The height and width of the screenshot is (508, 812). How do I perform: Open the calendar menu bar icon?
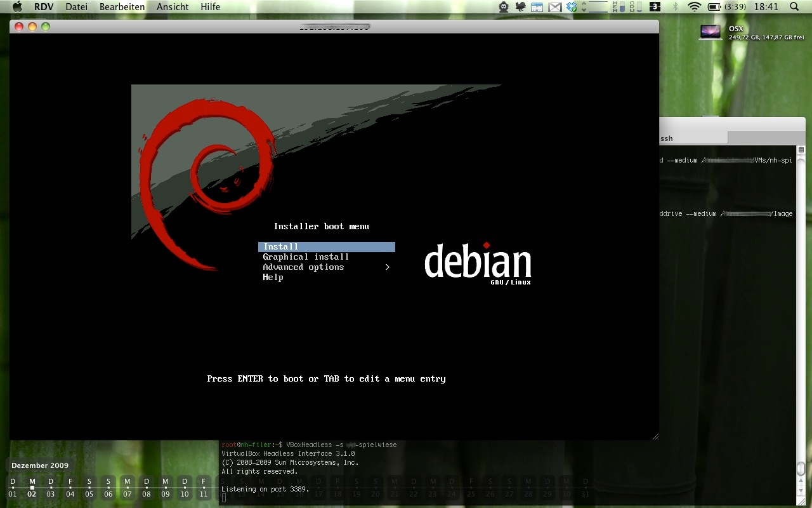[537, 7]
